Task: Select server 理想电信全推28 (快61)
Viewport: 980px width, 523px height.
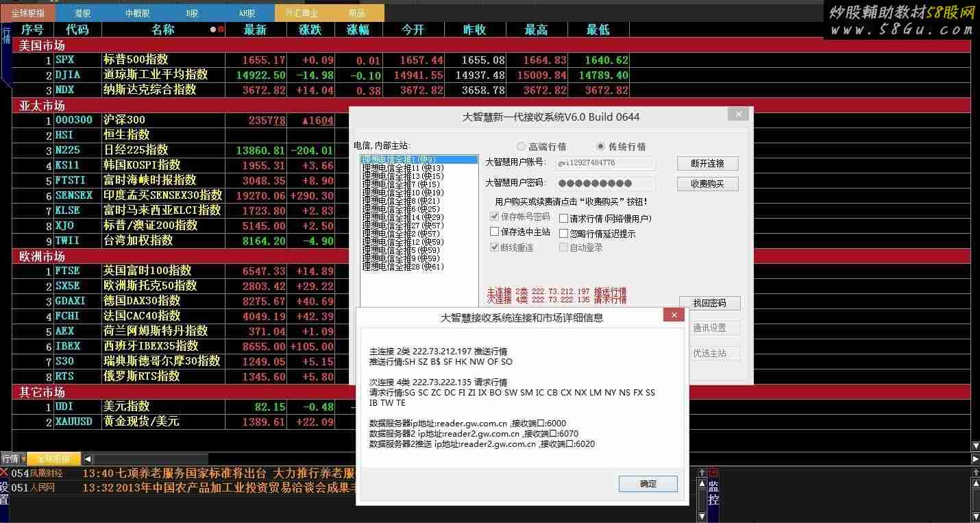Action: click(x=419, y=267)
